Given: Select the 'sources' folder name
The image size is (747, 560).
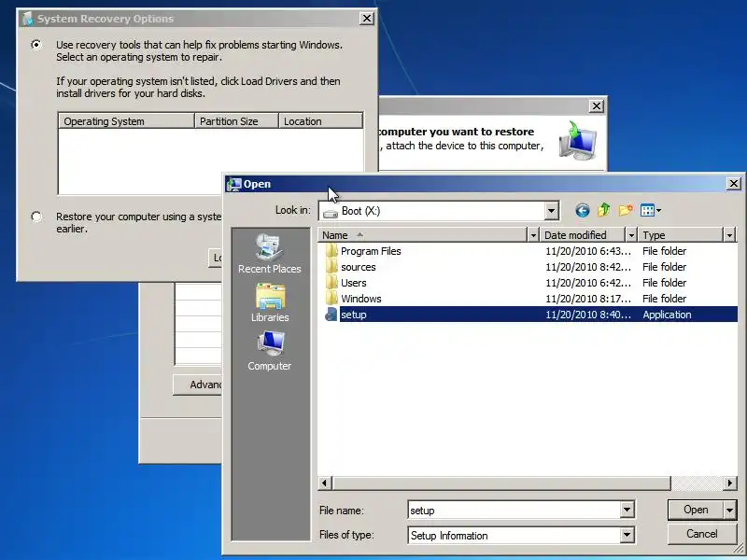Looking at the screenshot, I should [x=359, y=267].
